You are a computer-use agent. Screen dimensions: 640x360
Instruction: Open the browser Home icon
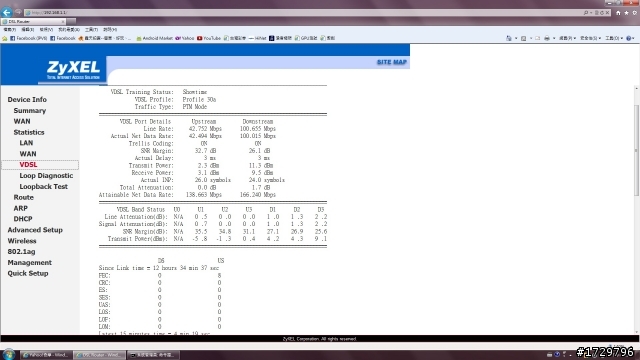[x=618, y=13]
